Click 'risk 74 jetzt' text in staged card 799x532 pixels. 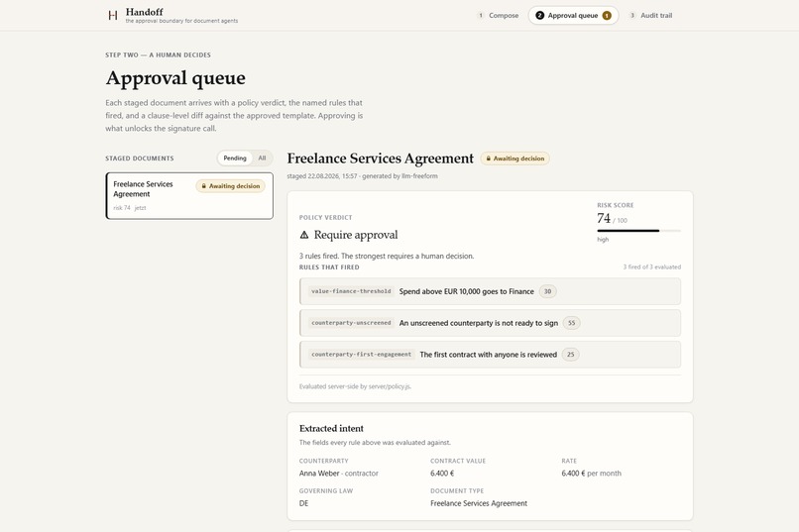[130, 208]
